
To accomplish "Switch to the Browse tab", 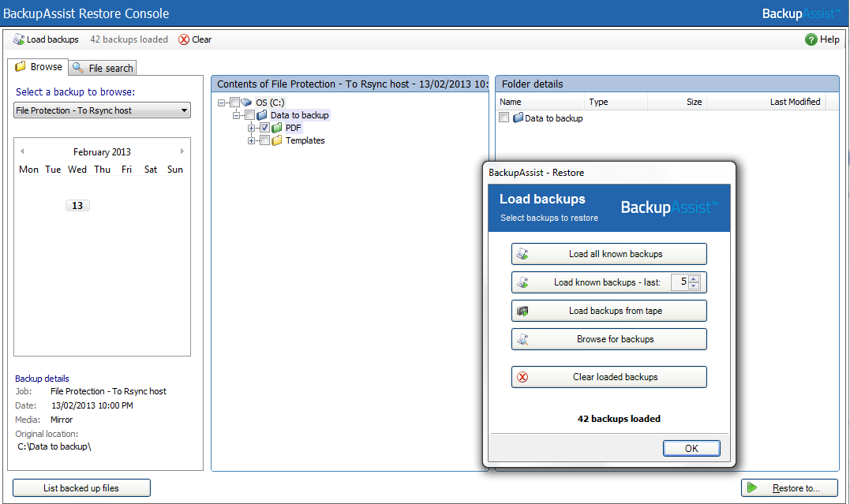I will tap(38, 67).
